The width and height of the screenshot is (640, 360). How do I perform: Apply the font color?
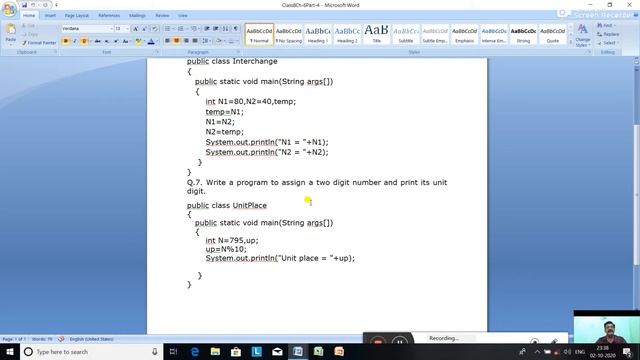pyautogui.click(x=151, y=41)
